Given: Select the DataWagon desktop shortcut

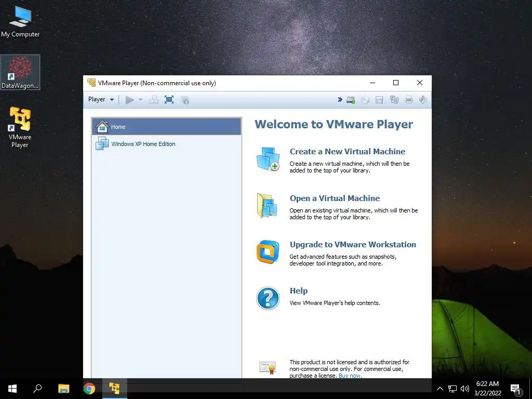Looking at the screenshot, I should tap(20, 72).
